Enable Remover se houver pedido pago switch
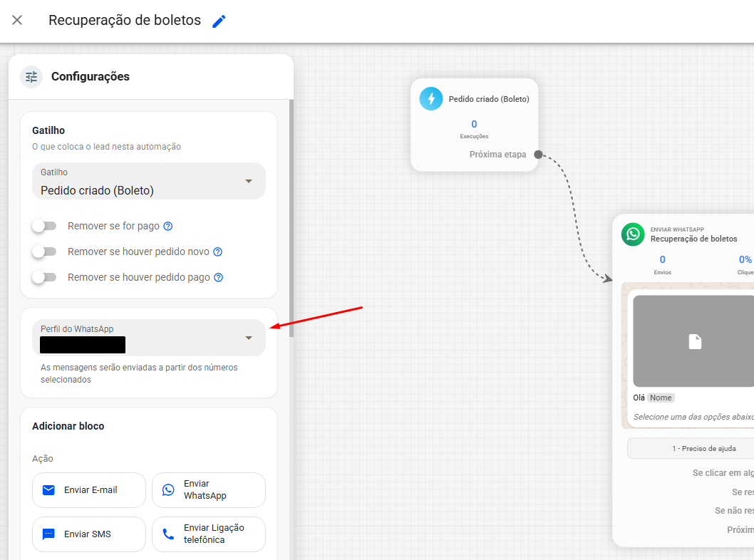Screen dimensions: 754x560 [x=44, y=277]
